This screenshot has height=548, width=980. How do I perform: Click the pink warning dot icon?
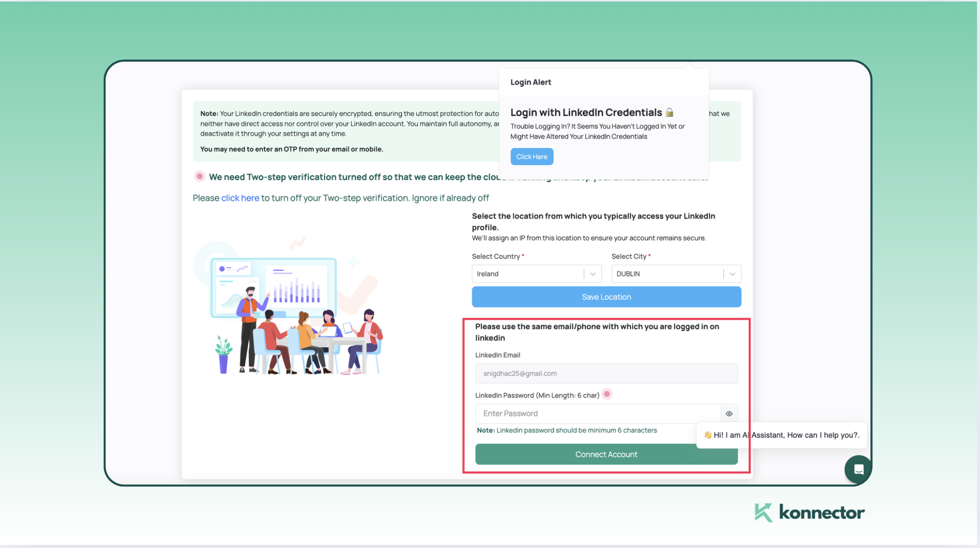point(607,394)
